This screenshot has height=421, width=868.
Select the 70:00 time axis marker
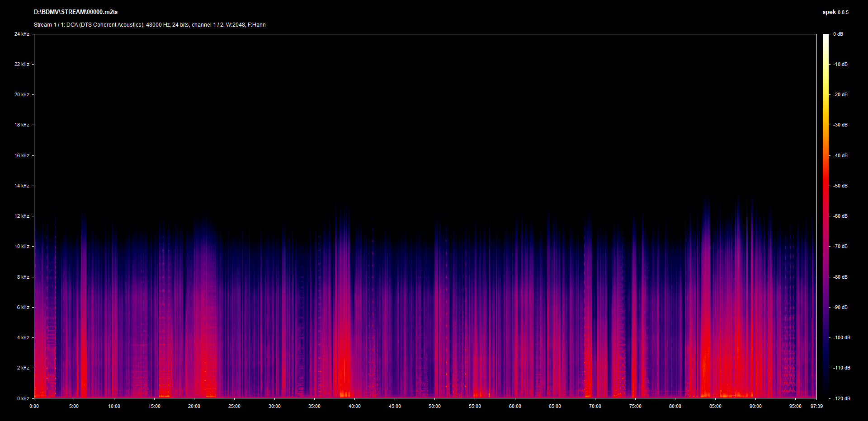coord(595,406)
